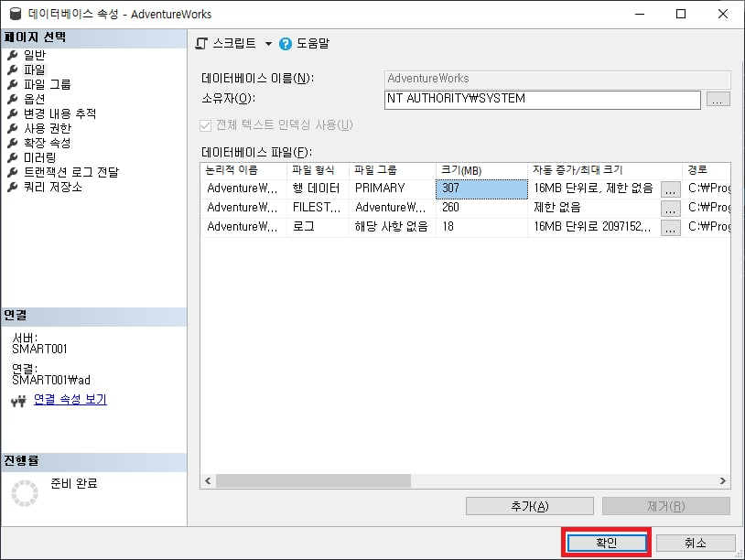Viewport: 745px width, 560px height.
Task: Click the wrench icon beside 사용 권한
Action: (x=13, y=128)
